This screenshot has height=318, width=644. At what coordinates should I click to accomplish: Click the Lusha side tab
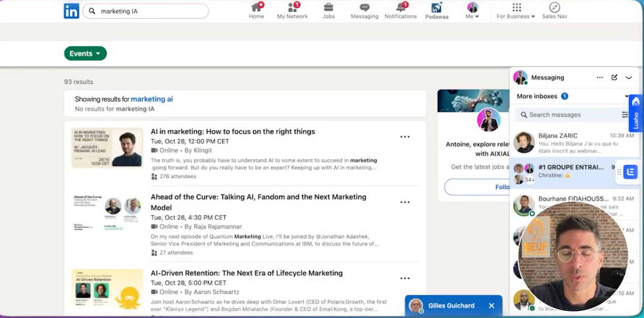636,114
